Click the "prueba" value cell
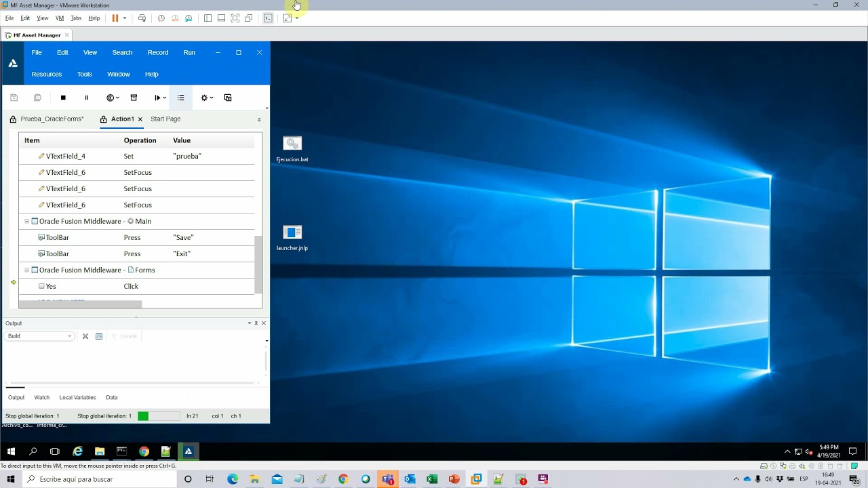This screenshot has width=868, height=488. [187, 156]
